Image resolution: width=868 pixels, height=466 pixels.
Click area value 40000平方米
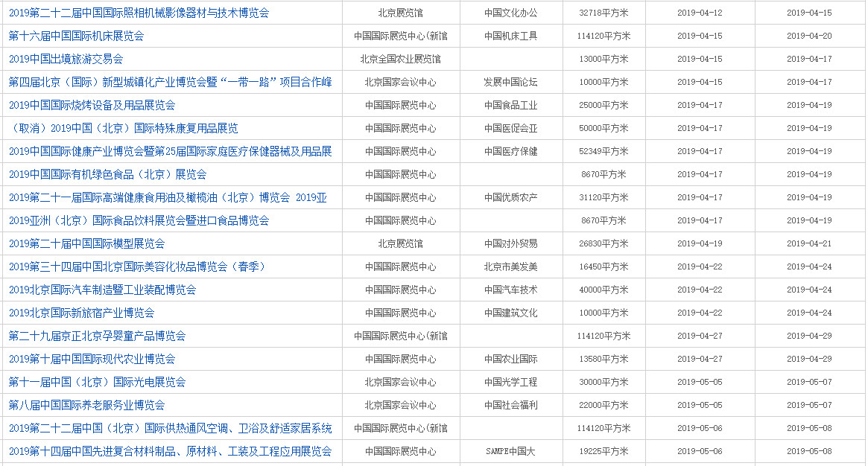(604, 290)
